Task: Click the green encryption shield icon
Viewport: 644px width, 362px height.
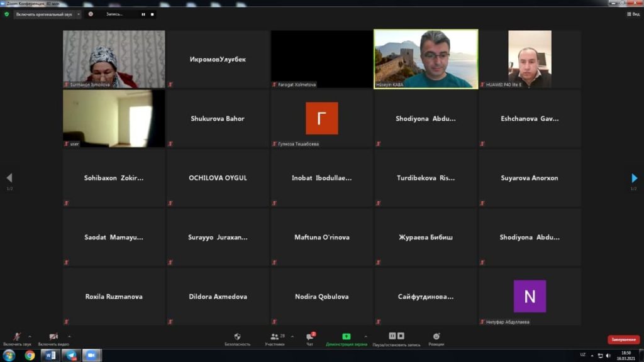Action: [7, 14]
